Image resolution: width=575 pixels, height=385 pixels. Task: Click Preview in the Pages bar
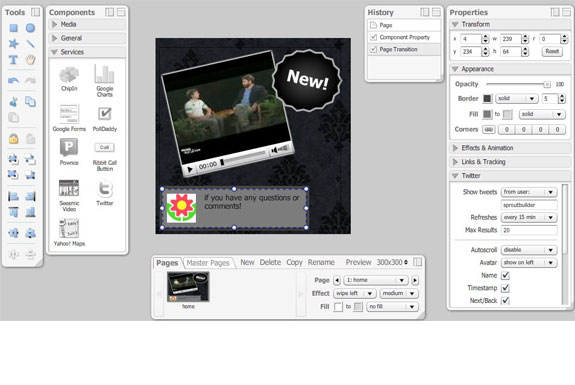[358, 262]
